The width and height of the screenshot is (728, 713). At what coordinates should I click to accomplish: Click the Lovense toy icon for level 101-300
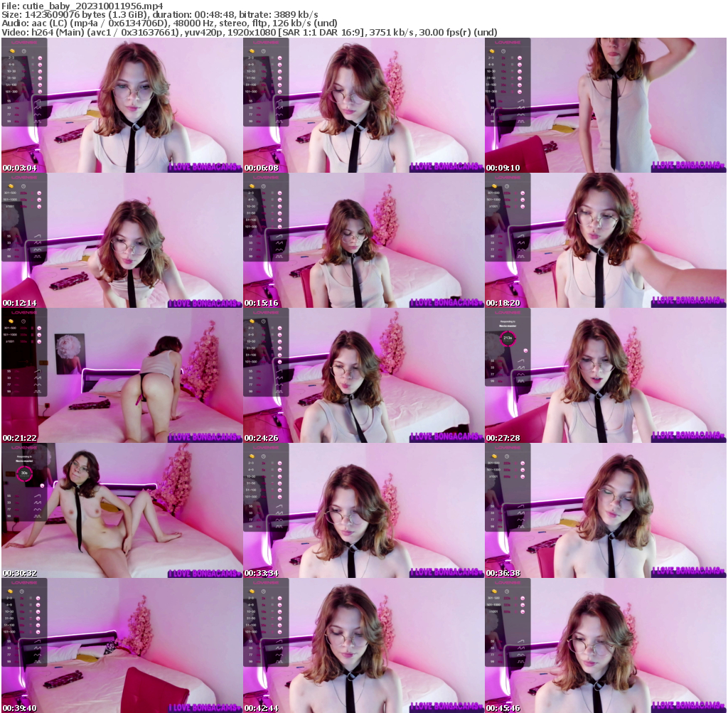point(40,91)
